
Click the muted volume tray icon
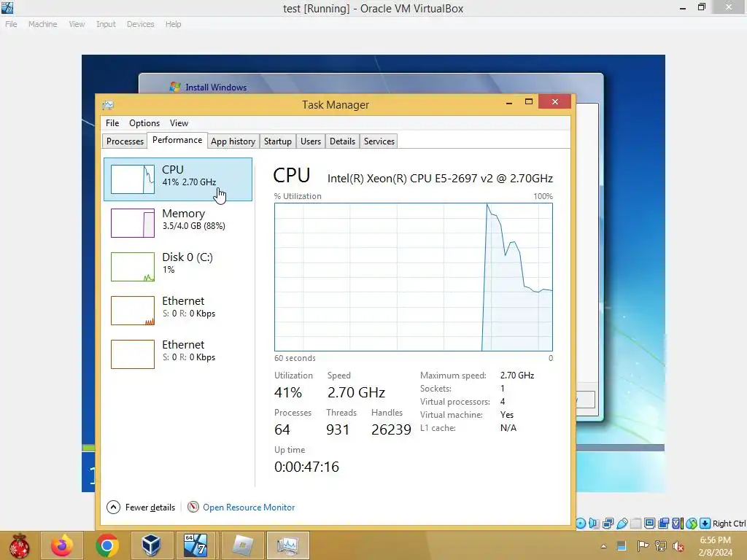point(678,546)
